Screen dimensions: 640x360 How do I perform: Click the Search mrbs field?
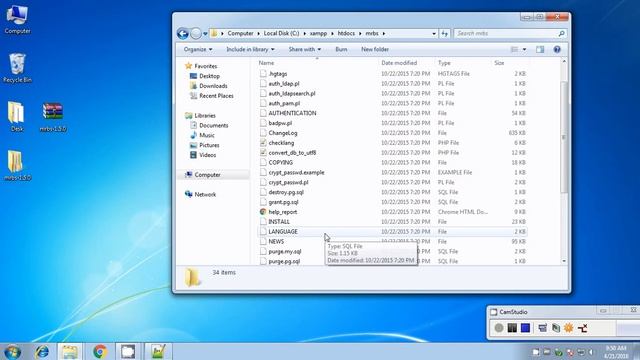[x=505, y=33]
